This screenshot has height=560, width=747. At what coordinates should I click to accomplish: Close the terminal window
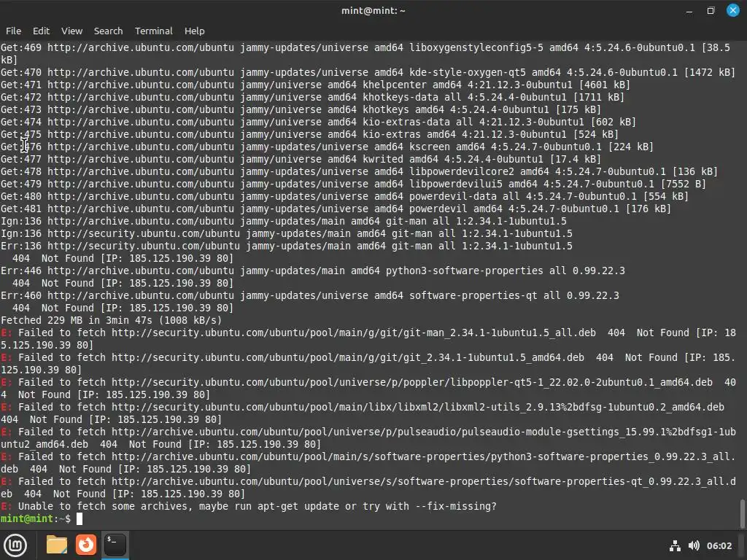[x=732, y=10]
